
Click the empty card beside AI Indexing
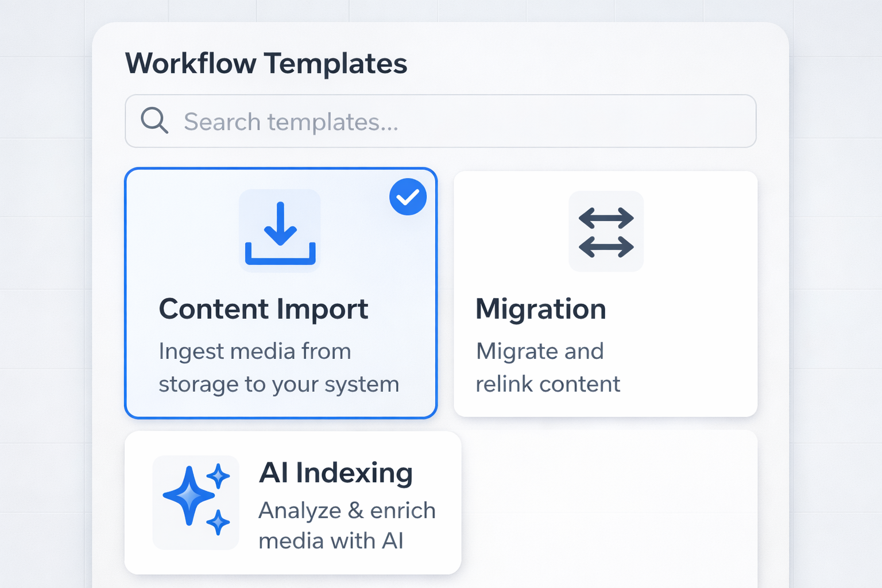[x=609, y=505]
